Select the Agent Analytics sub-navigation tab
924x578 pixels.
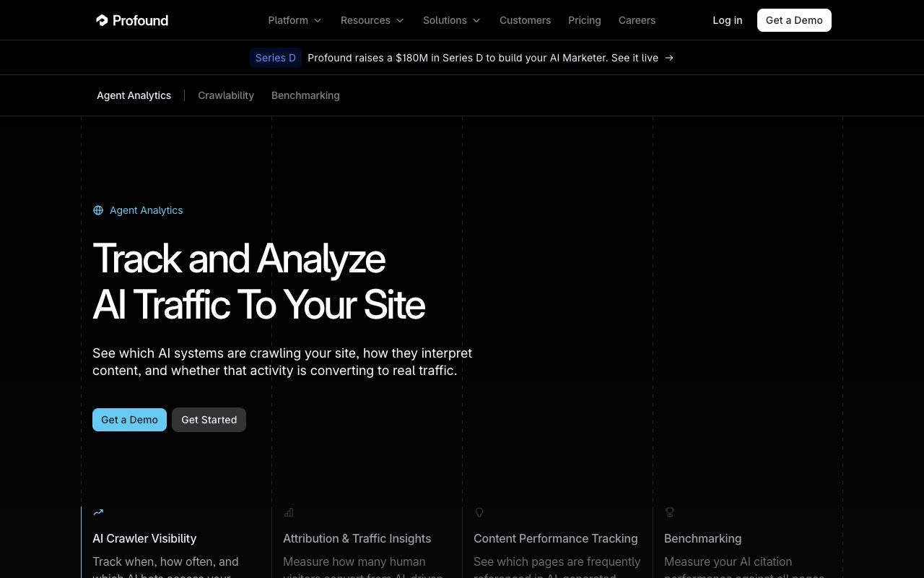134,95
